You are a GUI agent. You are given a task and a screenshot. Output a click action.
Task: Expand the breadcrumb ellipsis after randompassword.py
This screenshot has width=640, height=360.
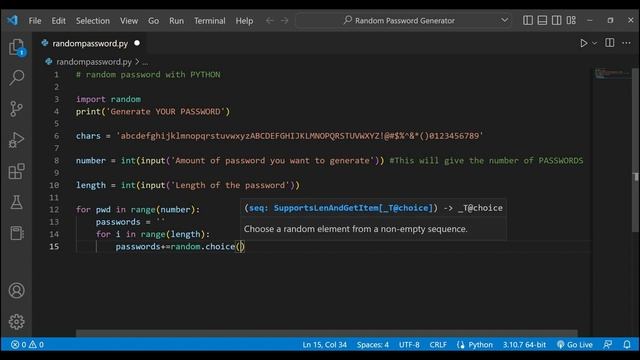[x=145, y=62]
